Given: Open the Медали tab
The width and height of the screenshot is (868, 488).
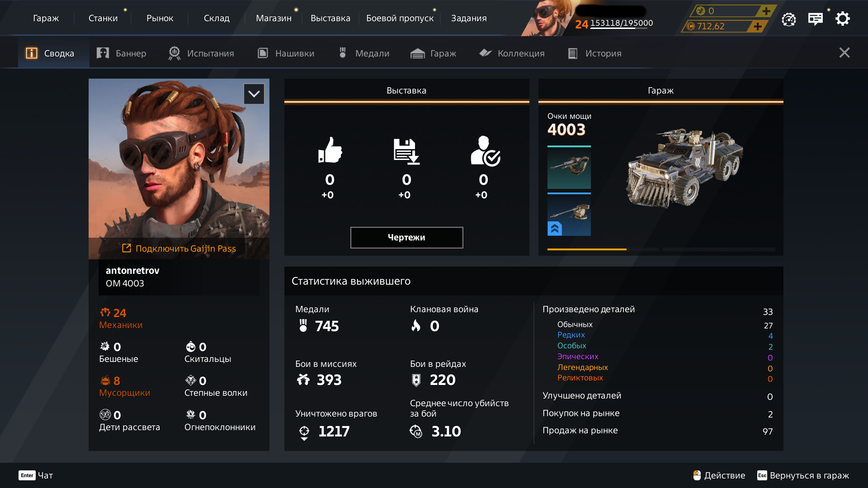Looking at the screenshot, I should tap(363, 53).
